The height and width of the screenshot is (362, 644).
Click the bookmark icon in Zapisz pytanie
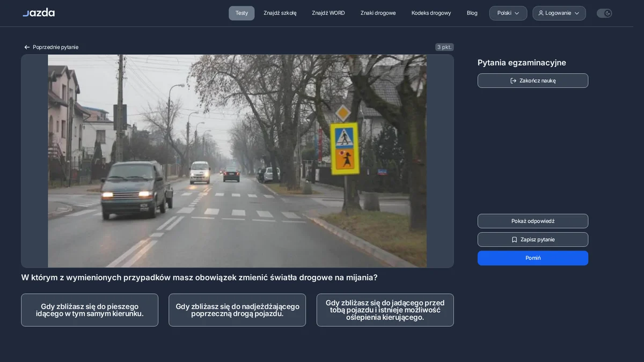point(514,240)
